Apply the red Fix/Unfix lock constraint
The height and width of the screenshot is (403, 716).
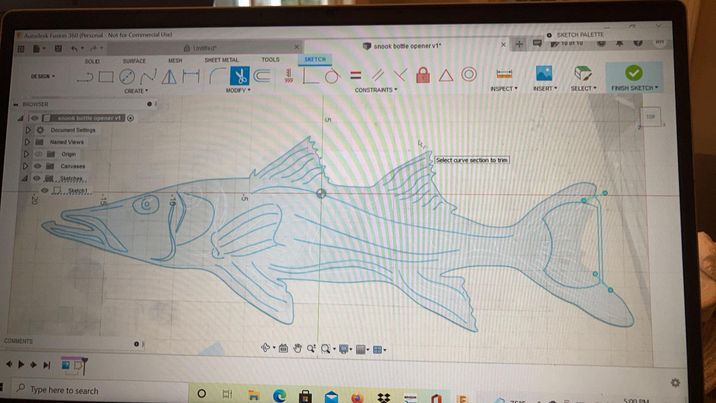click(x=422, y=76)
